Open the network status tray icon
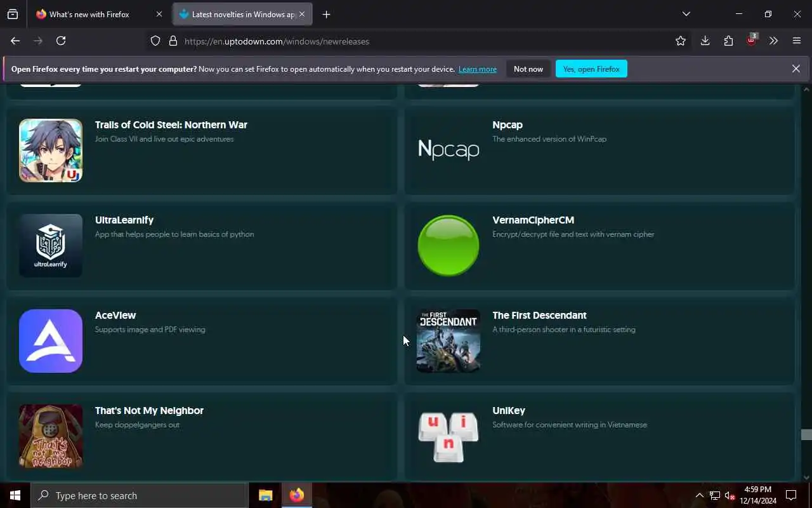This screenshot has height=508, width=812. pos(714,495)
